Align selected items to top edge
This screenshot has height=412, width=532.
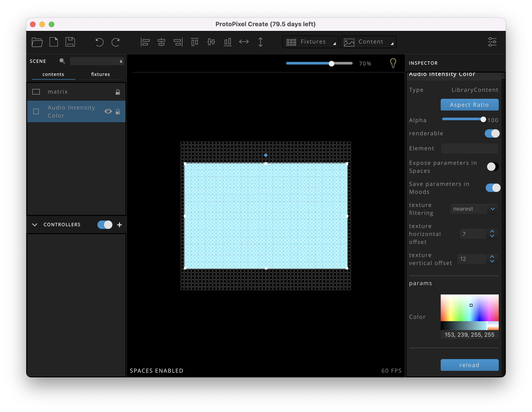click(194, 42)
